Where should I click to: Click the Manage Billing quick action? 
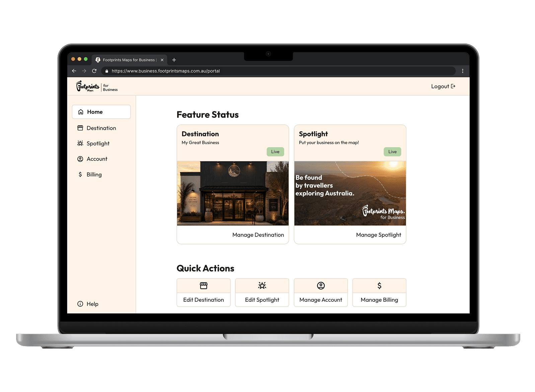[379, 293]
